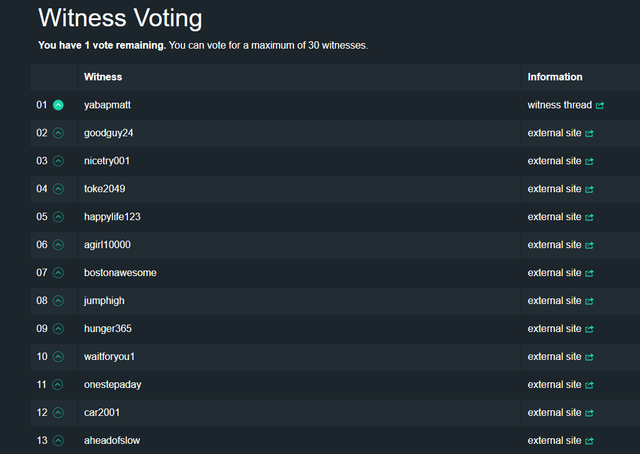Upvote witness goodguy24

click(x=58, y=133)
